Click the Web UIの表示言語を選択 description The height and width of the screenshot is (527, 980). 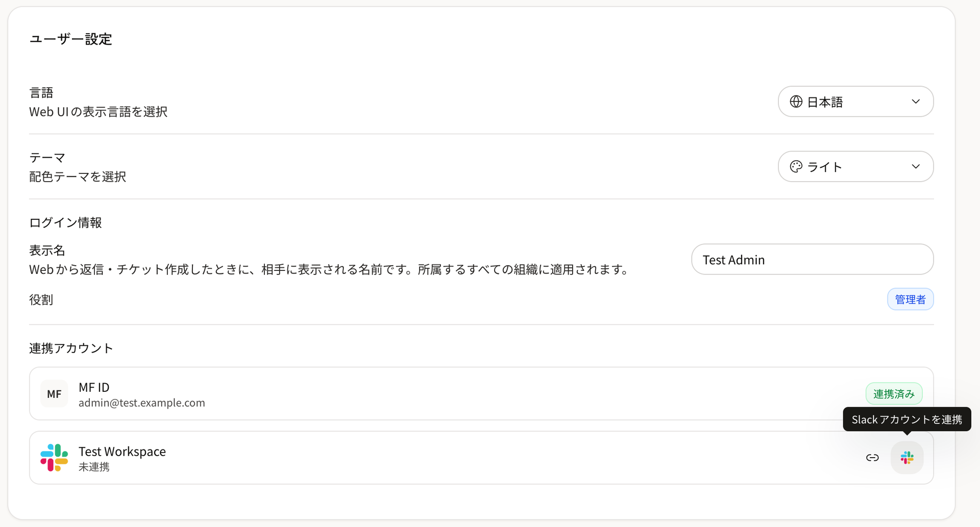click(99, 111)
